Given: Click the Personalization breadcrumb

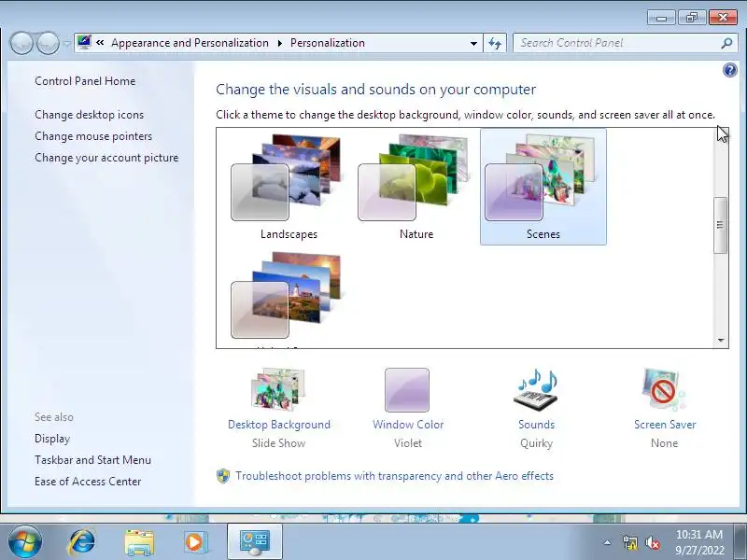Looking at the screenshot, I should click(328, 43).
